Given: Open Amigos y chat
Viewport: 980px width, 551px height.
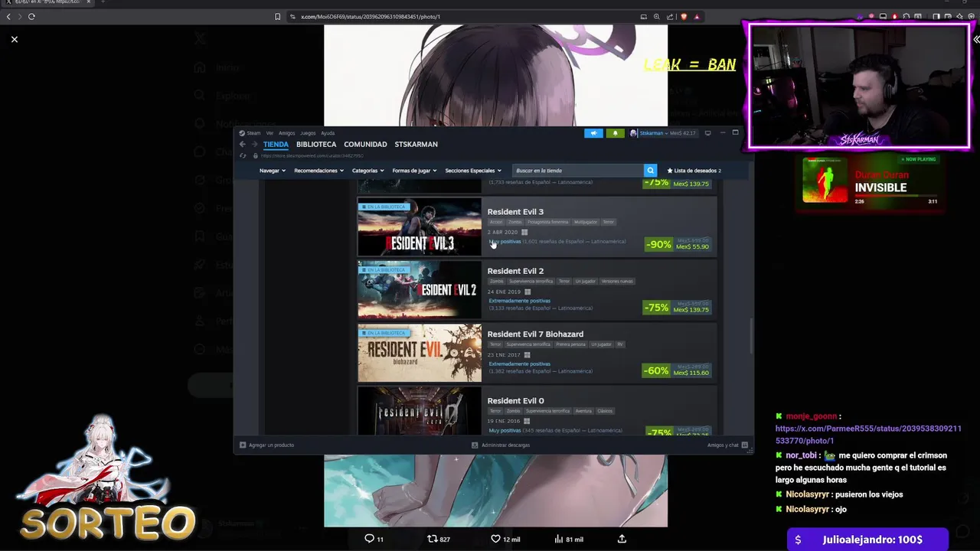Looking at the screenshot, I should (727, 445).
